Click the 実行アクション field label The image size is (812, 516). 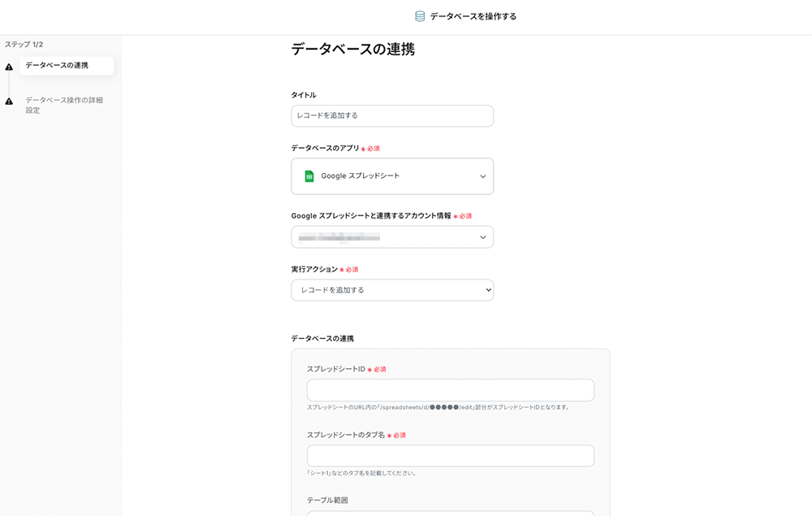(x=313, y=269)
